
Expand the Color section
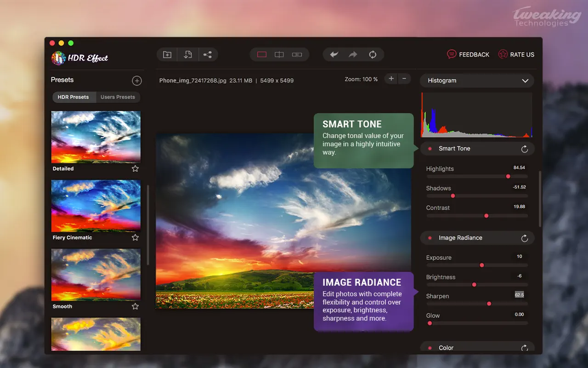(x=446, y=348)
